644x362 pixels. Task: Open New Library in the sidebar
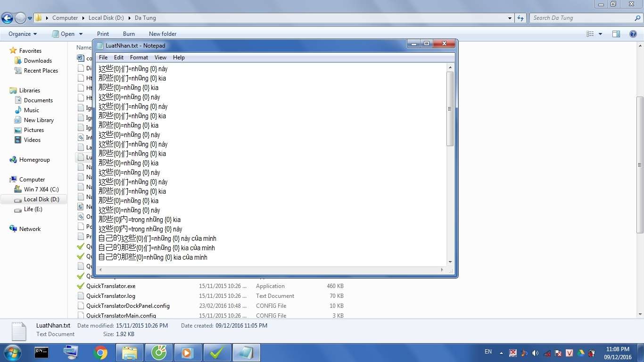pos(39,120)
